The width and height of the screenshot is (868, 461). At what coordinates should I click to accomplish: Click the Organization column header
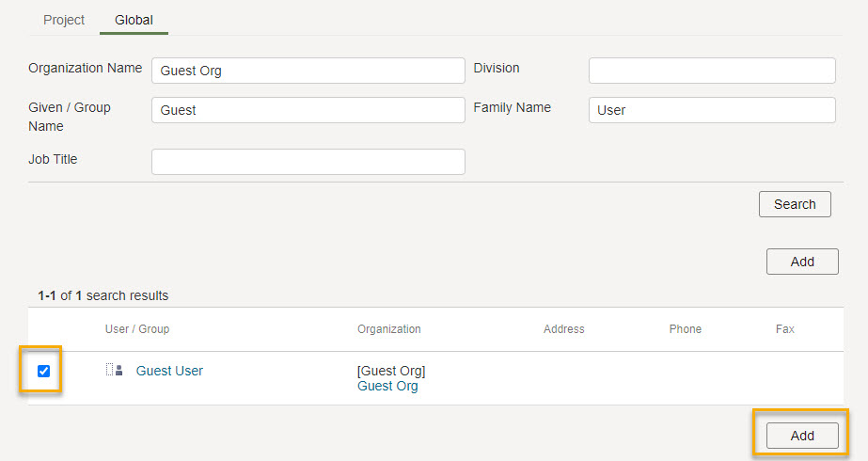point(388,329)
